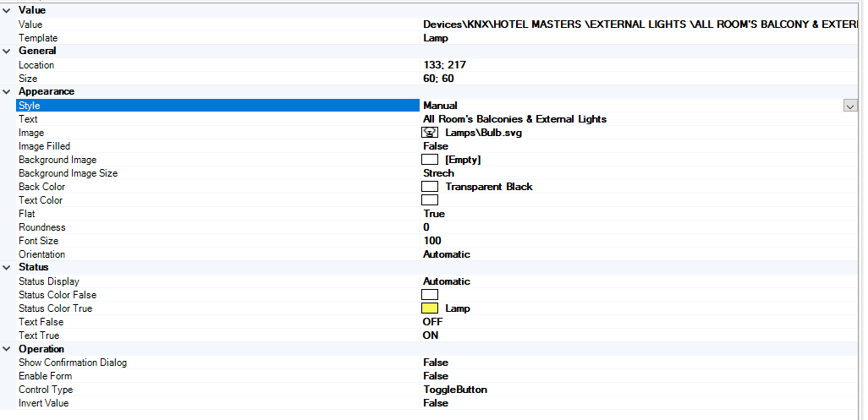The height and width of the screenshot is (420, 868).
Task: Click the Text Color swatch
Action: tap(430, 200)
